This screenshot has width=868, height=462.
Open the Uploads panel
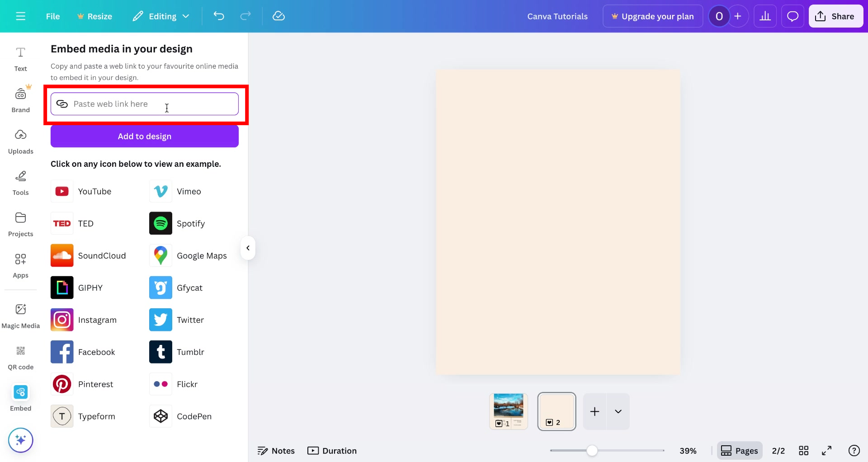coord(20,141)
